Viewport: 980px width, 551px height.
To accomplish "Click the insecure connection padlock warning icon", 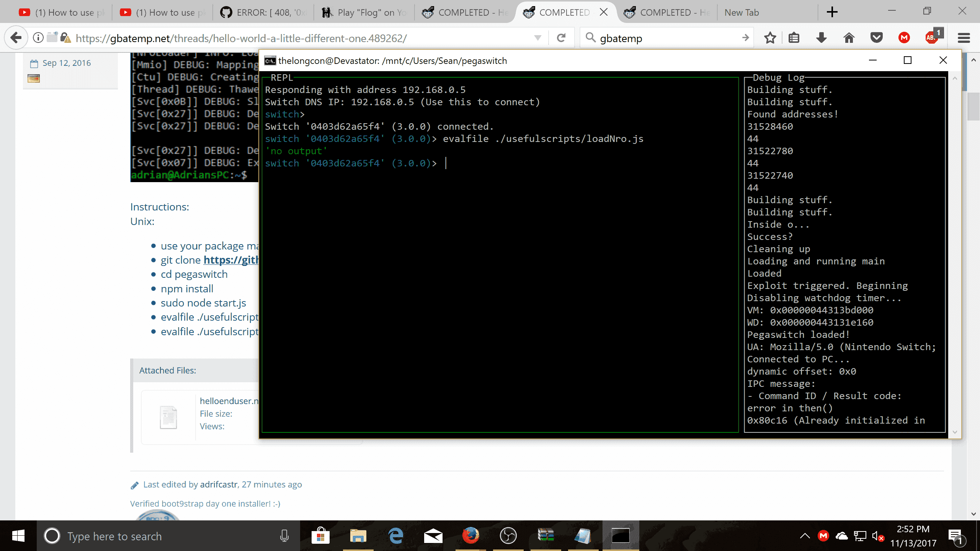I will coord(65,38).
